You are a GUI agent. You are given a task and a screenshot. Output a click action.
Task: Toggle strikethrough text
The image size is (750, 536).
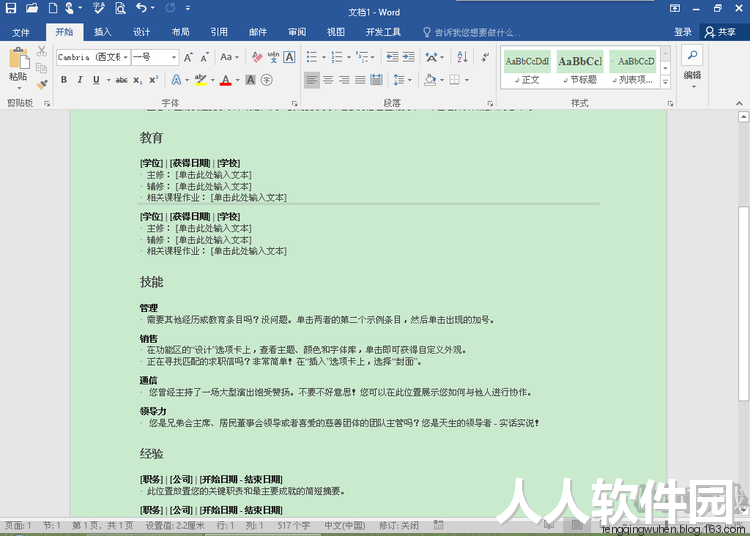pyautogui.click(x=121, y=80)
